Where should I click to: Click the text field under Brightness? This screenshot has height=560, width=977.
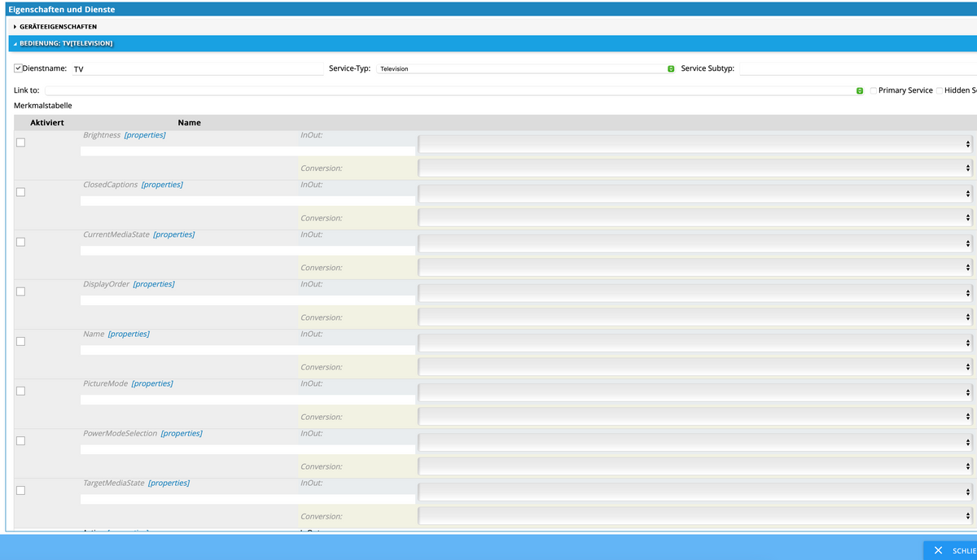pyautogui.click(x=248, y=151)
